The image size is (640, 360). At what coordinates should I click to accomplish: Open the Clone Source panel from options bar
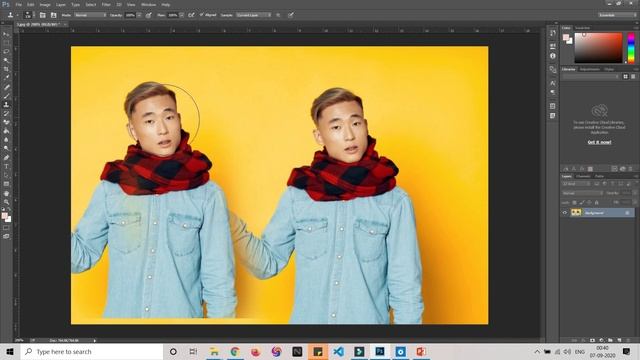coord(53,15)
